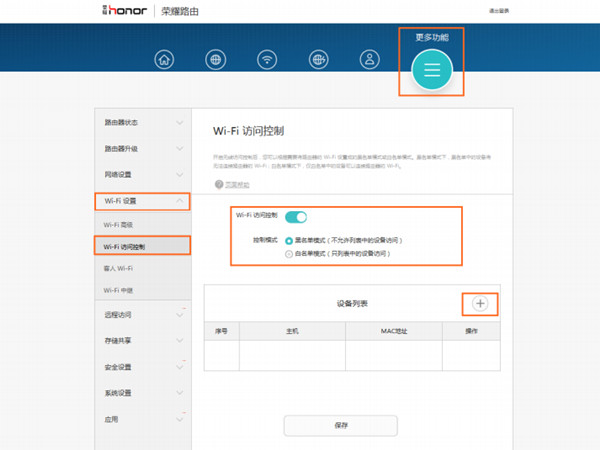Select the Wi-Fi 设置 sidebar label

(x=120, y=201)
